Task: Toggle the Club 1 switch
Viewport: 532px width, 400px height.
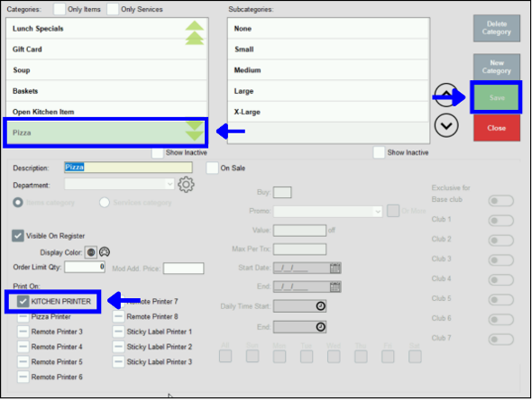Action: click(x=500, y=221)
